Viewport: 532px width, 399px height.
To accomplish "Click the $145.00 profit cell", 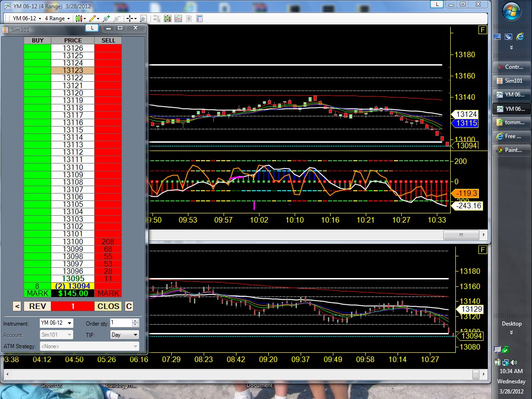I will click(73, 294).
